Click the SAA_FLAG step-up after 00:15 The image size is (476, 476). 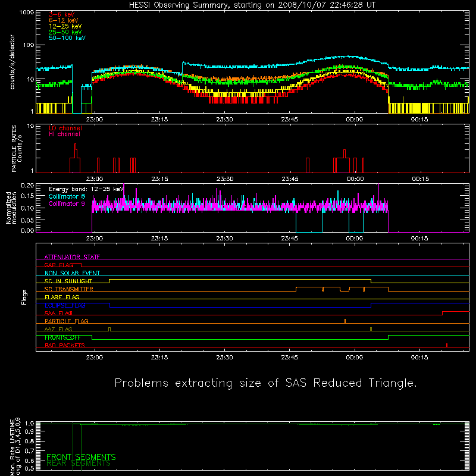click(x=443, y=314)
